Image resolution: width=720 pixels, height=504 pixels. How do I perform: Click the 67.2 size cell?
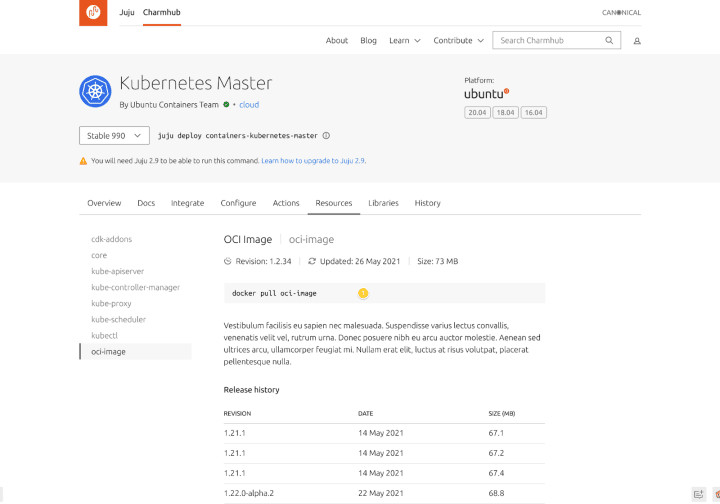tap(496, 453)
